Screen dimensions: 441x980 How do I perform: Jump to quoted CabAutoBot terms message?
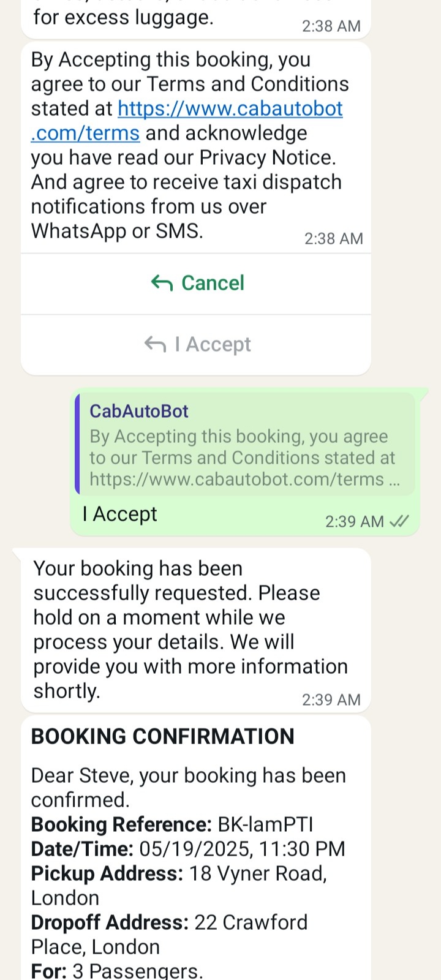245,444
